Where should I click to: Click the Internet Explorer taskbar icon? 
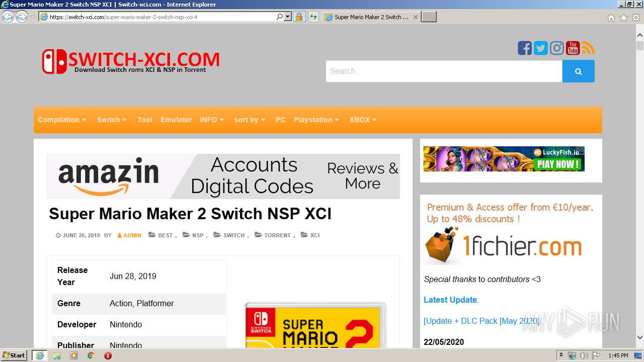39,355
